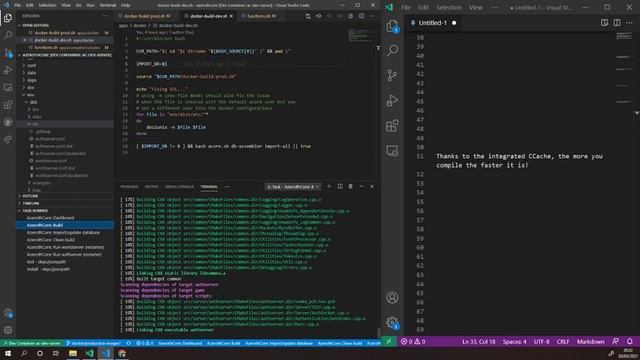Click Dev Container ac-dev-server status item

32,343
